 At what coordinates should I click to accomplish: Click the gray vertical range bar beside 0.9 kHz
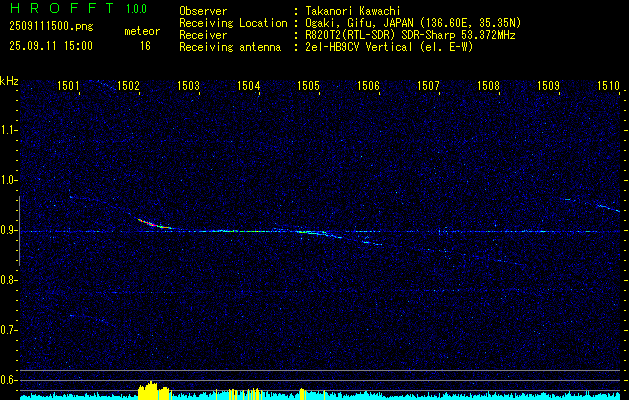[x=19, y=231]
